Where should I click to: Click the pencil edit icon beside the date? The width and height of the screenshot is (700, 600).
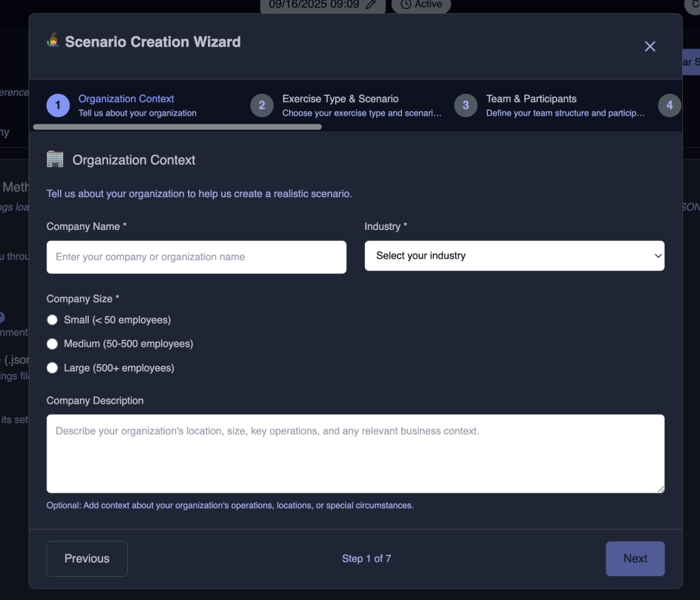[371, 4]
